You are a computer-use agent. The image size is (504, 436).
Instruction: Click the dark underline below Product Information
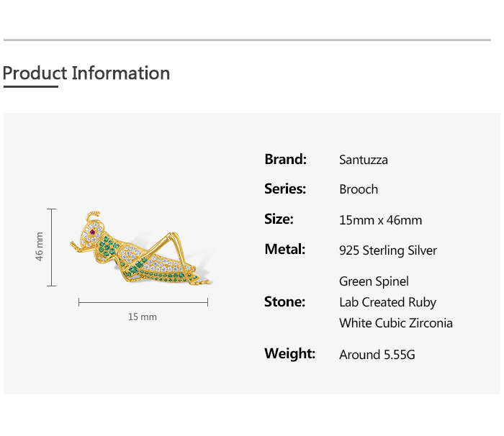30,87
